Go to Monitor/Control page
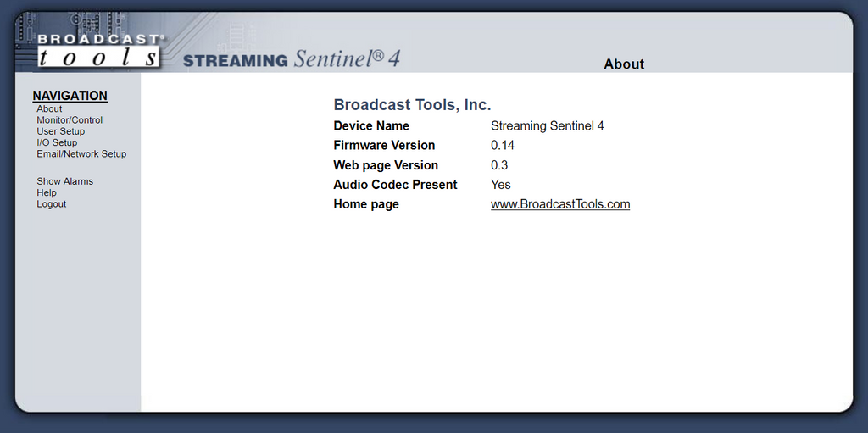This screenshot has height=433, width=868. tap(70, 120)
